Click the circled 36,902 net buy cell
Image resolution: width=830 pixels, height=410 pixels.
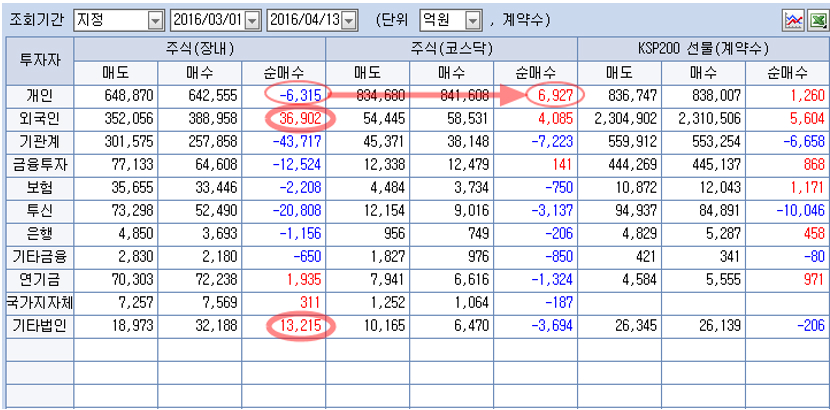tap(301, 118)
